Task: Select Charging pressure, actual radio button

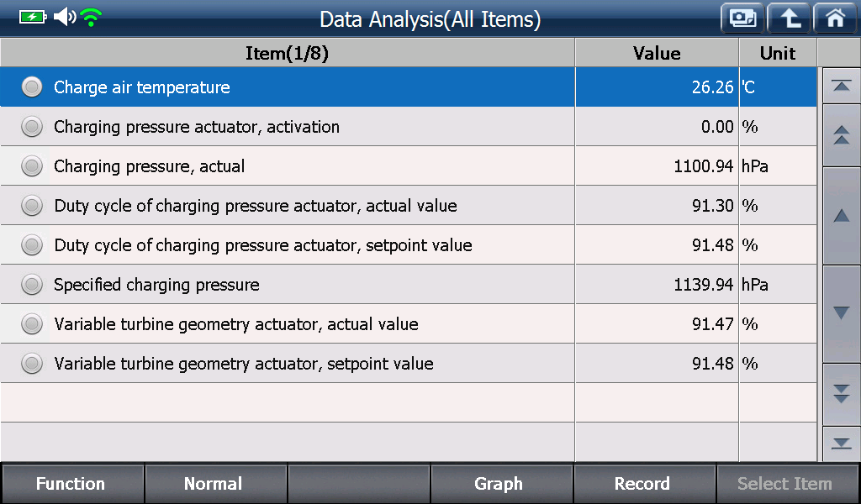Action: 32,166
